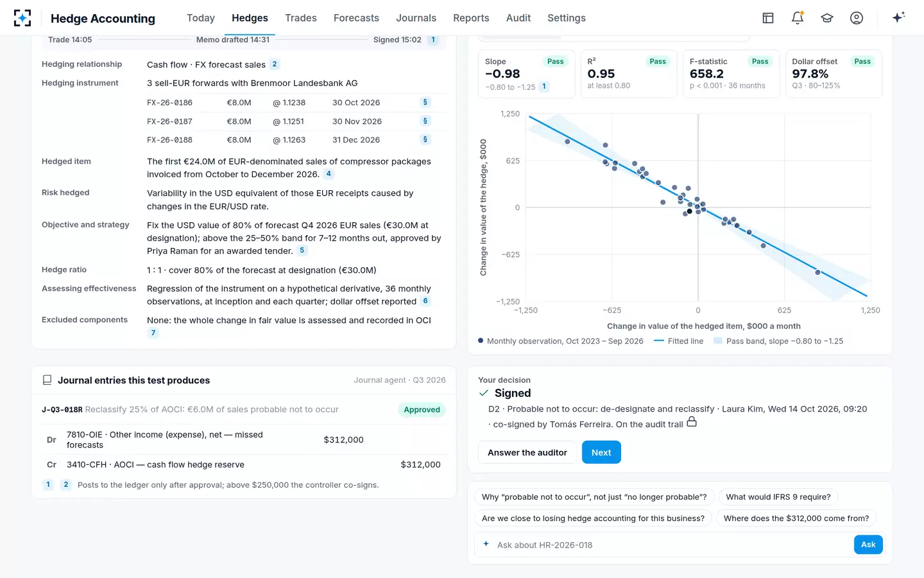The image size is (924, 578).
Task: Open the § reference for FX-26-0187
Action: pos(425,121)
